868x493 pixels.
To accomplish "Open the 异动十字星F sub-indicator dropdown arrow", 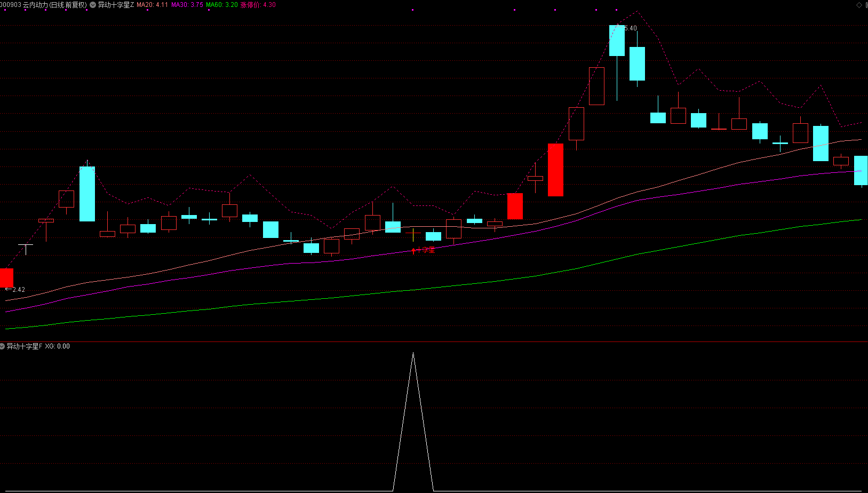I will 2,346.
